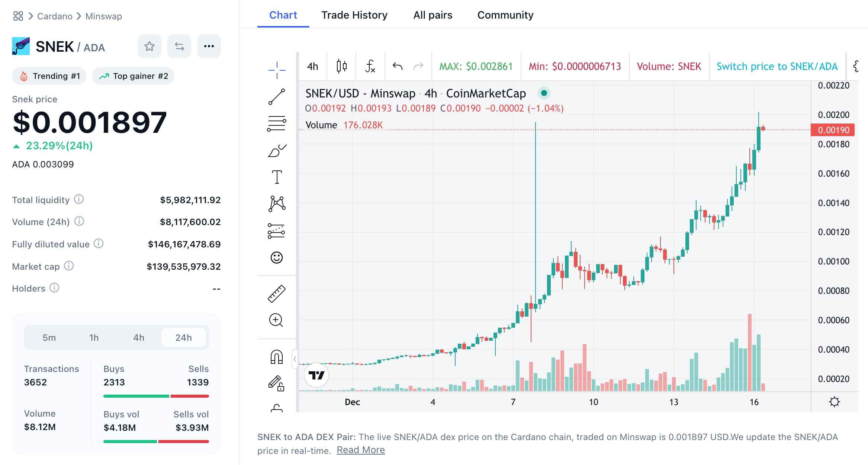Show Volume (24h) info tooltip
This screenshot has height=465, width=868.
pyautogui.click(x=79, y=221)
